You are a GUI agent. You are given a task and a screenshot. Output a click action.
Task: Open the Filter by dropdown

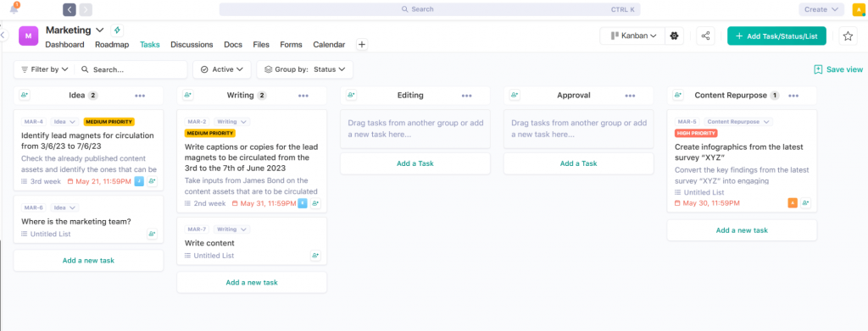(44, 69)
